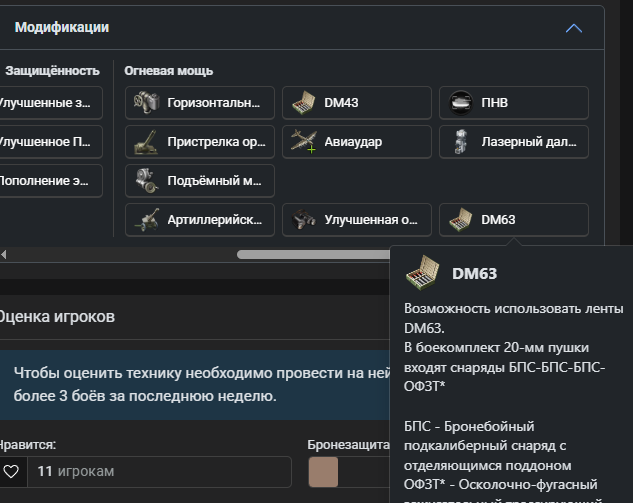
Task: Click the ПНВ night vision icon
Action: [461, 103]
